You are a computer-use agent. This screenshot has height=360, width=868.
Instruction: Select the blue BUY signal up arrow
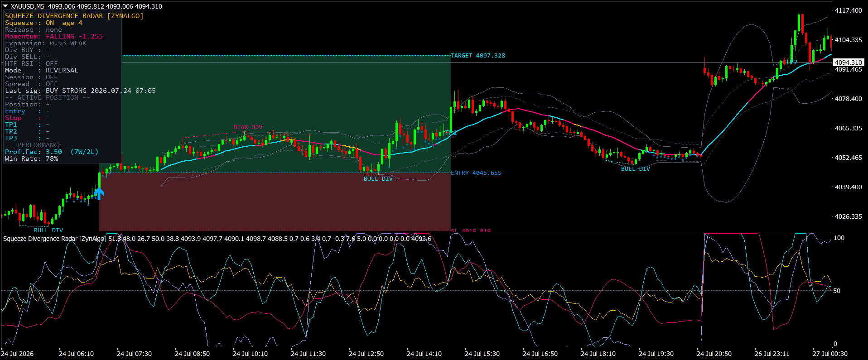click(x=99, y=194)
